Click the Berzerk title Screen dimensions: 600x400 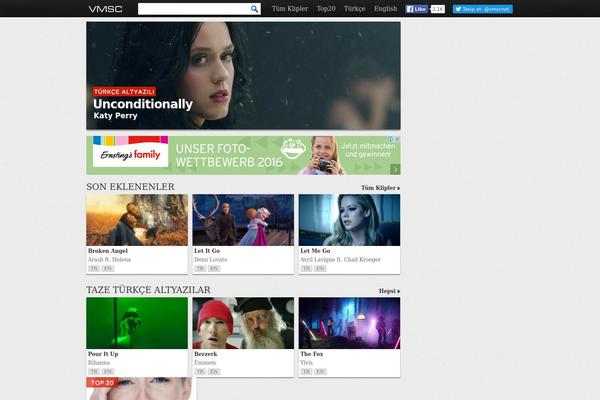coord(205,354)
